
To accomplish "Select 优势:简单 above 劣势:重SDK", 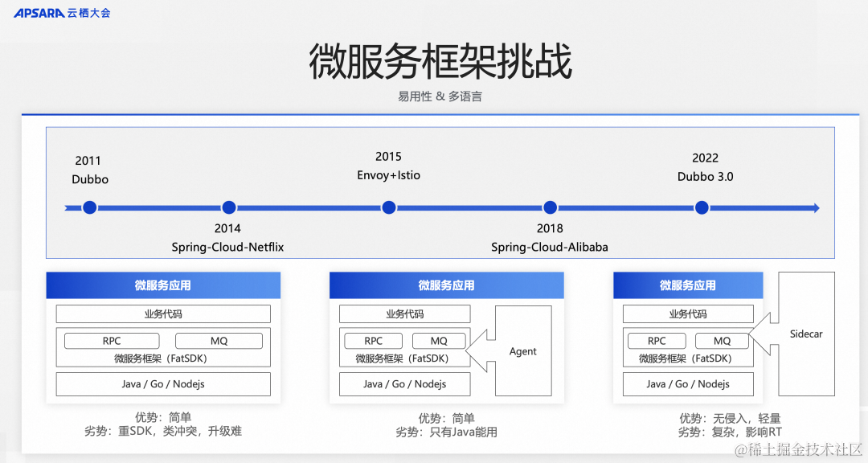I will [163, 417].
